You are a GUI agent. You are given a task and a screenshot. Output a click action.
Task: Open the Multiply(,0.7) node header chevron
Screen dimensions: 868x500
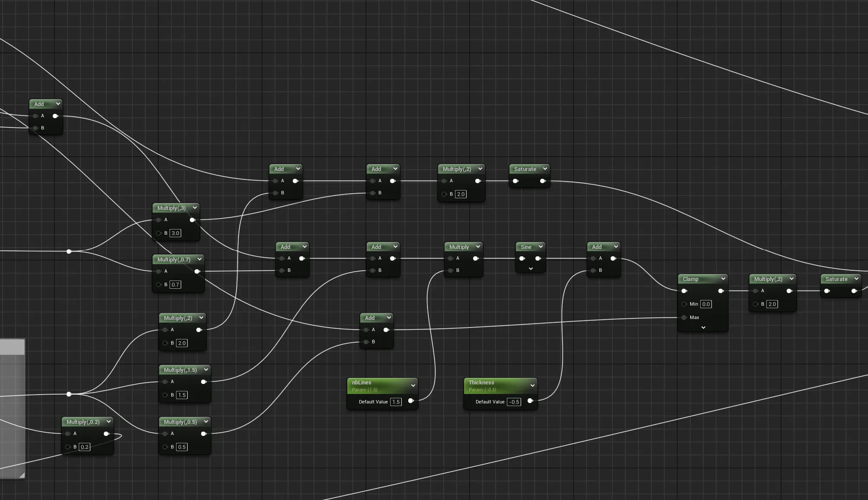point(199,259)
